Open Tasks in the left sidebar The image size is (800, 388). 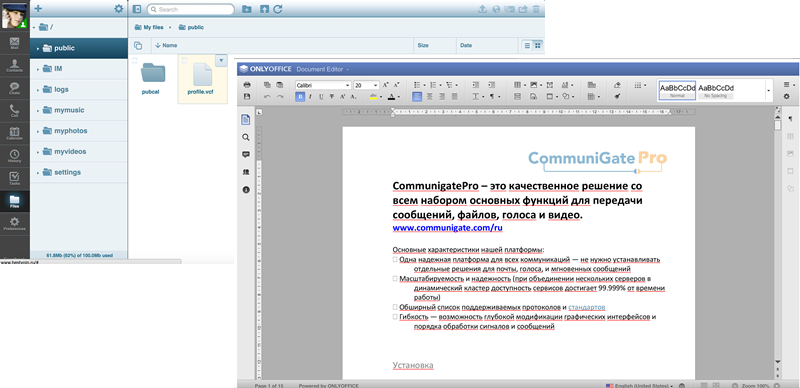pyautogui.click(x=14, y=178)
